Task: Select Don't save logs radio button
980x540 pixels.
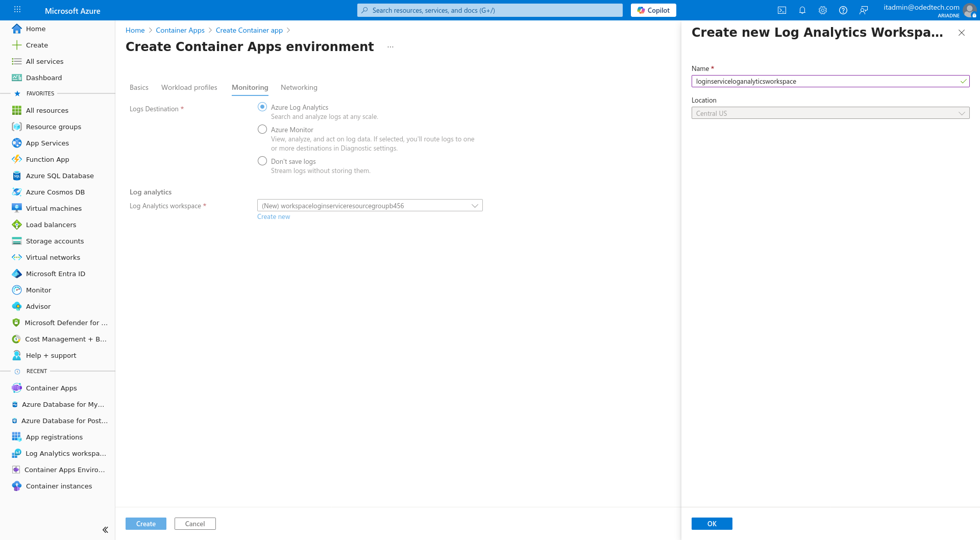Action: 262,161
